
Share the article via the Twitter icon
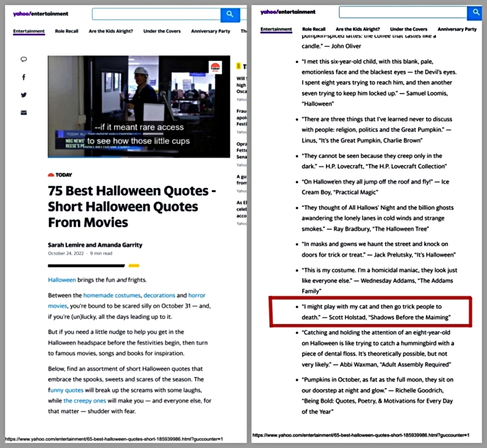[24, 95]
